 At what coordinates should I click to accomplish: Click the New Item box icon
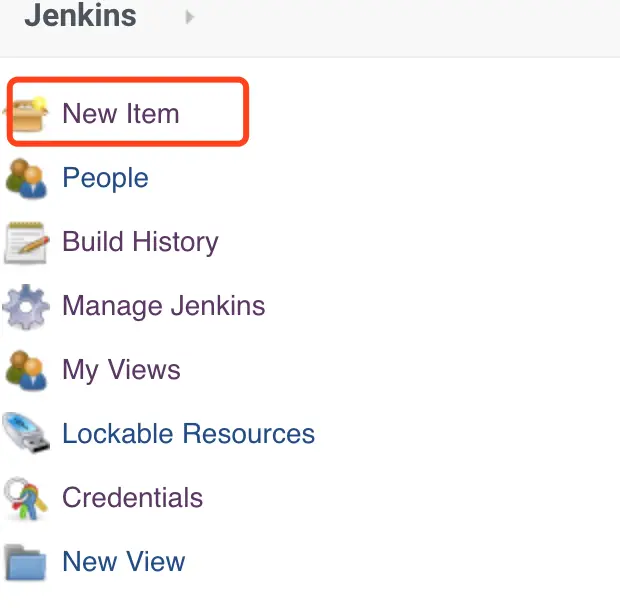tap(30, 114)
